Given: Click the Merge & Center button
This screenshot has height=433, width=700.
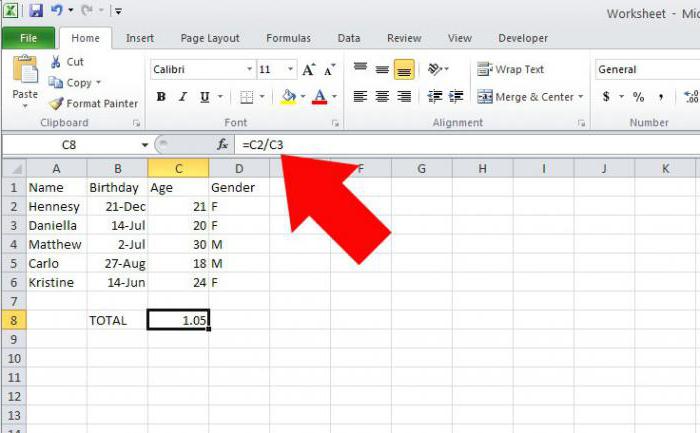Looking at the screenshot, I should point(525,97).
